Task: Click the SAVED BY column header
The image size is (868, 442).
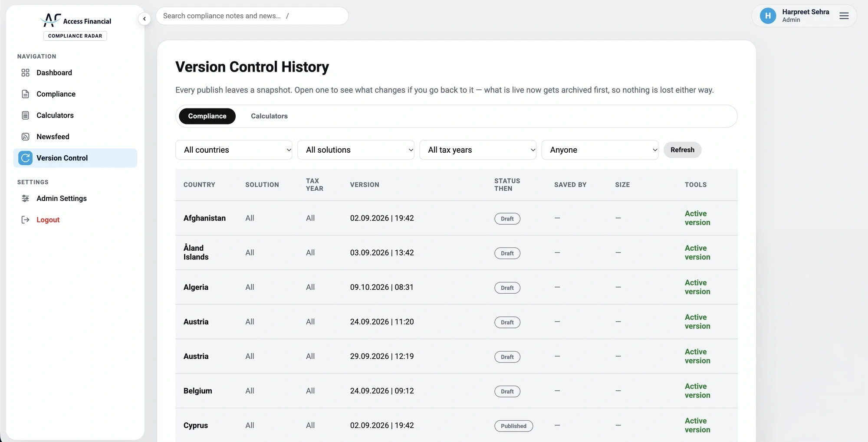Action: click(x=570, y=184)
